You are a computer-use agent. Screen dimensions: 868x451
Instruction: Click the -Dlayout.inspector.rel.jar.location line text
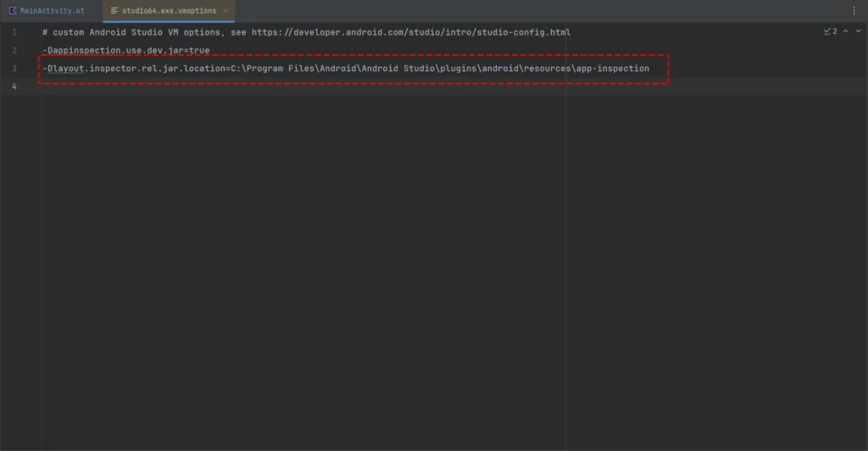tap(346, 69)
